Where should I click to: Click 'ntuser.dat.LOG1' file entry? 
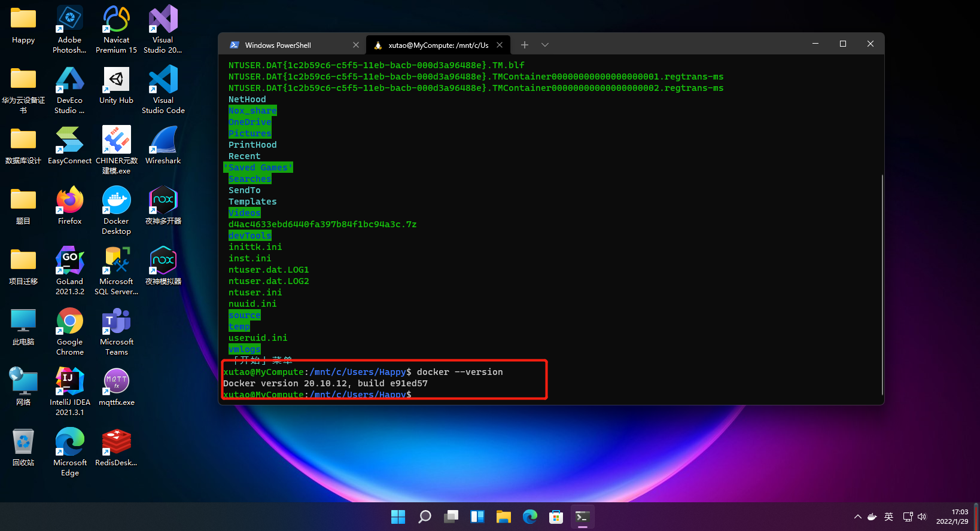coord(269,270)
